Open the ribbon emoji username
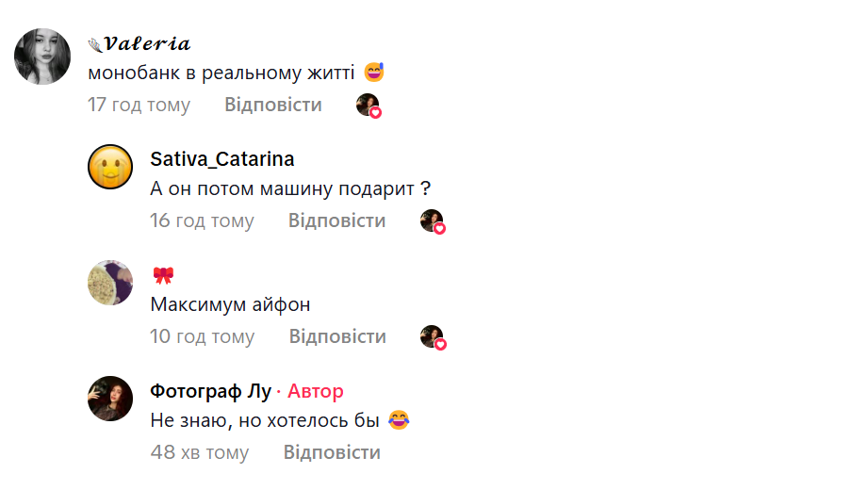Screen dimensions: 868x490 (163, 275)
